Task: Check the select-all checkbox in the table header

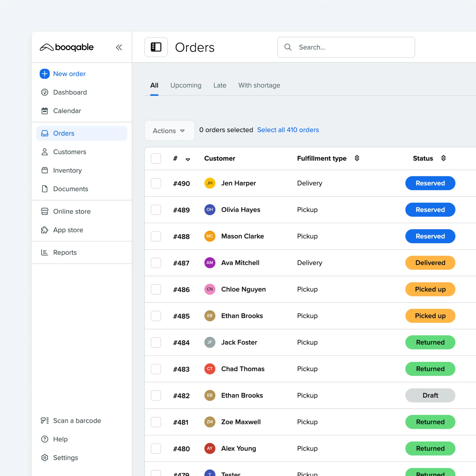Action: [156, 158]
